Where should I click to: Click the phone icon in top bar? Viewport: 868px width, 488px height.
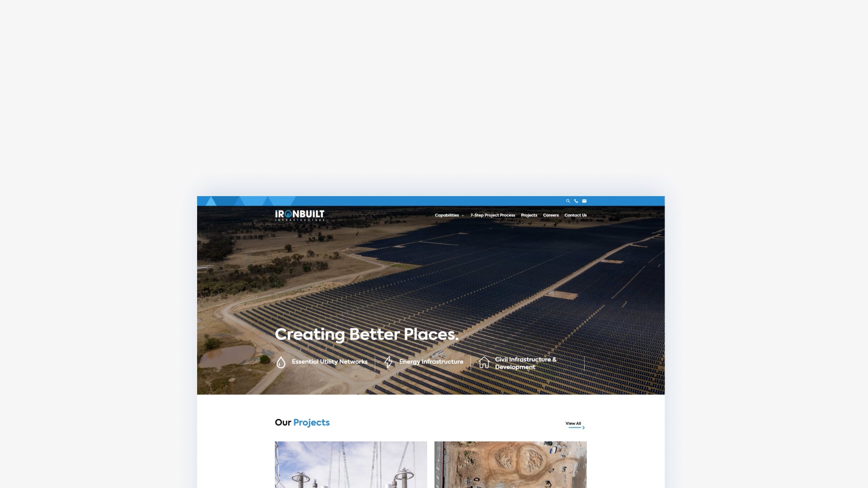pyautogui.click(x=576, y=201)
